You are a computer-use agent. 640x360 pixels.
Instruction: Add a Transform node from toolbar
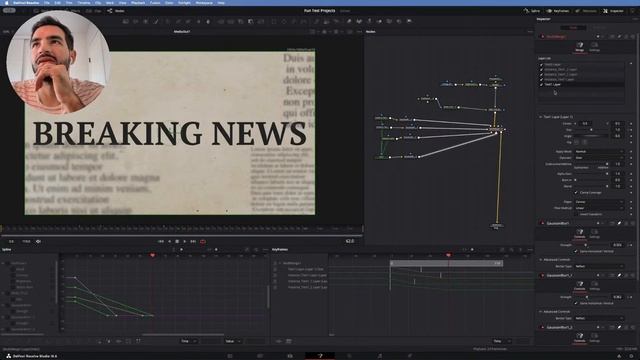tap(260, 21)
